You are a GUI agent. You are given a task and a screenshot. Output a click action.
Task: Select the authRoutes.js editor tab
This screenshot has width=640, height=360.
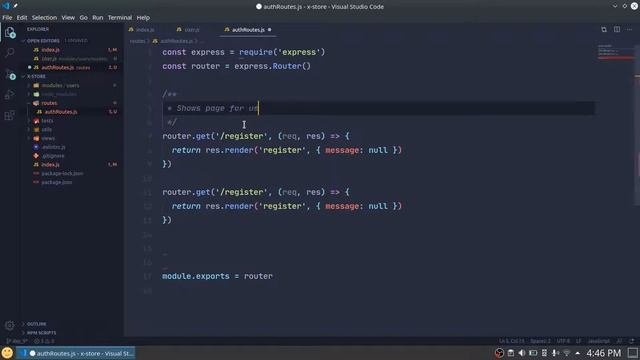[x=248, y=30]
